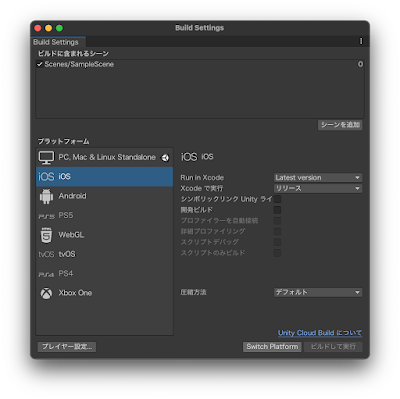Select the Xbox One logo icon

point(46,293)
